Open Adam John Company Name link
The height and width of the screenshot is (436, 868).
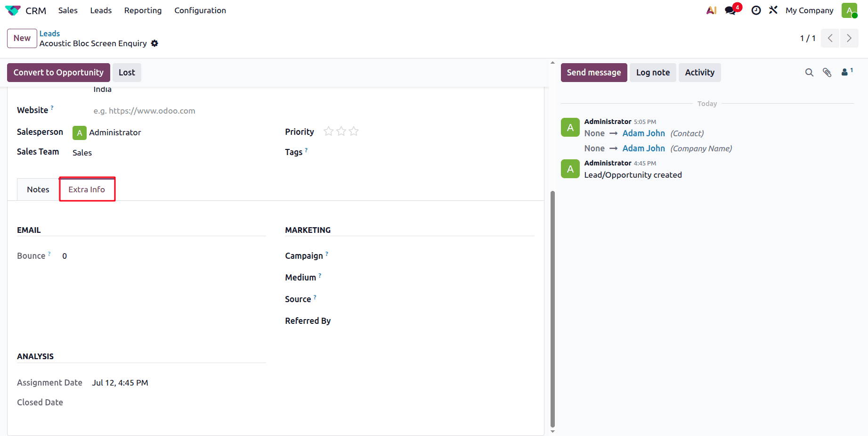pyautogui.click(x=643, y=148)
